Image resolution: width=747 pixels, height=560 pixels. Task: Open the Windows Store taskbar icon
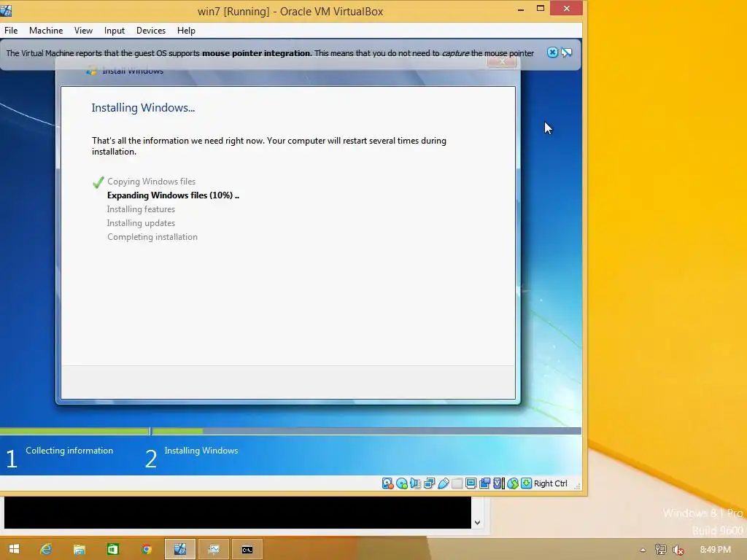pyautogui.click(x=112, y=549)
